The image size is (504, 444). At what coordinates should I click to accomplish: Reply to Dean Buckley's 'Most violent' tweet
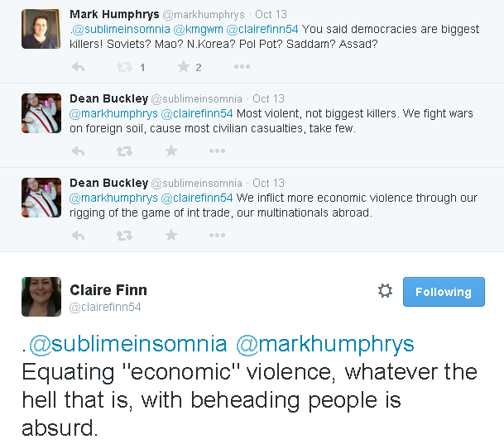pos(79,151)
